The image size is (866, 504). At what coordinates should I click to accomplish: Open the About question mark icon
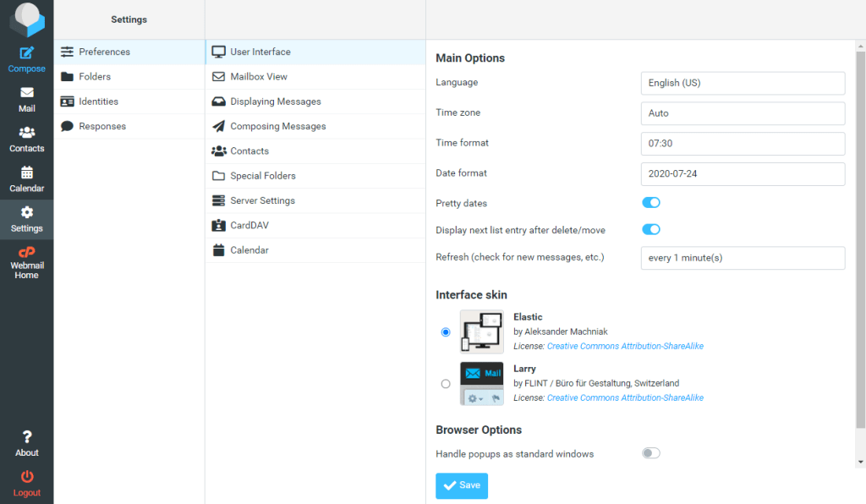(26, 437)
